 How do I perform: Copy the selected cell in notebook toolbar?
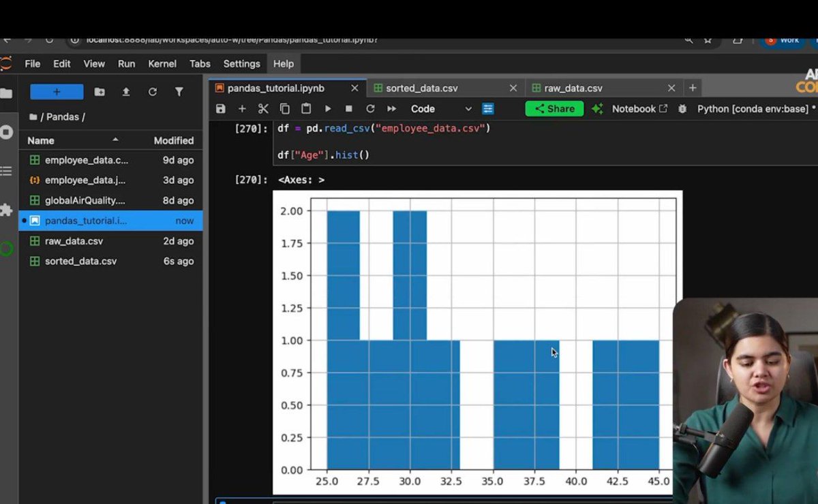click(x=285, y=109)
